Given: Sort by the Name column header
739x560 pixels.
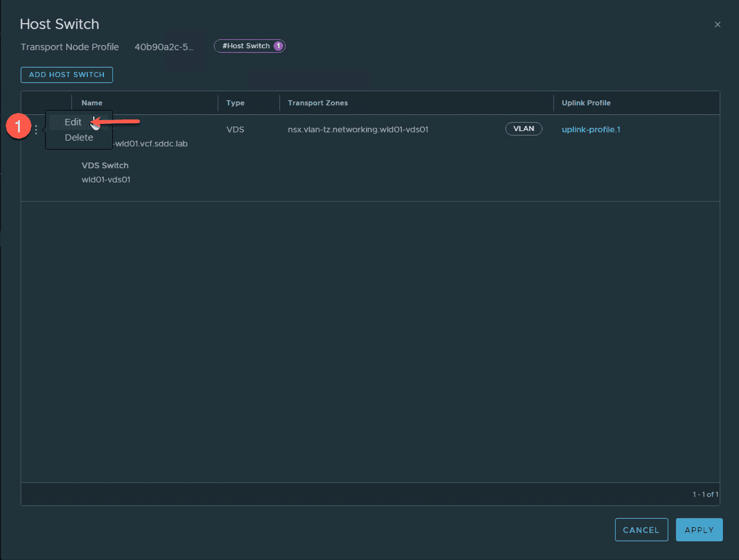Looking at the screenshot, I should click(92, 103).
